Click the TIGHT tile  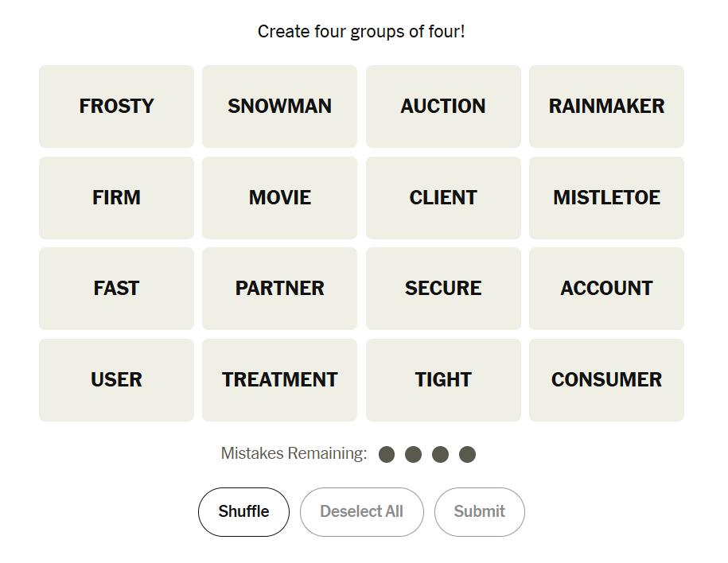(x=443, y=380)
